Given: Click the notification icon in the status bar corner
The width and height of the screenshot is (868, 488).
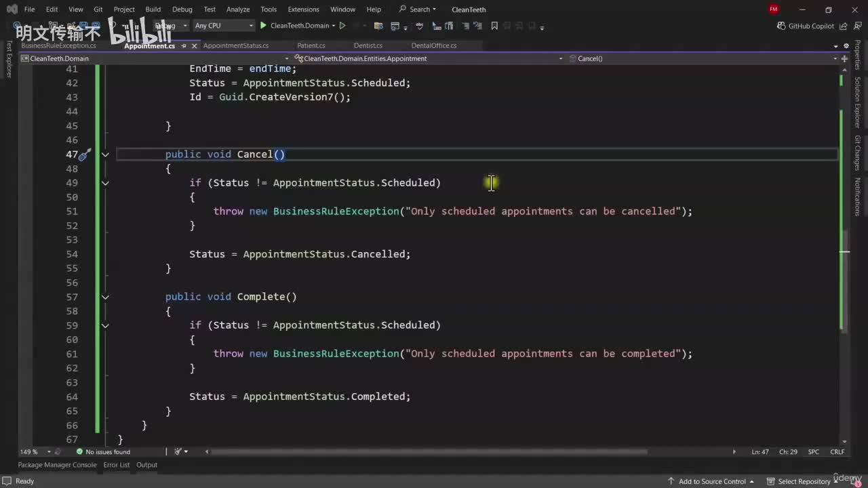Looking at the screenshot, I should (x=856, y=481).
